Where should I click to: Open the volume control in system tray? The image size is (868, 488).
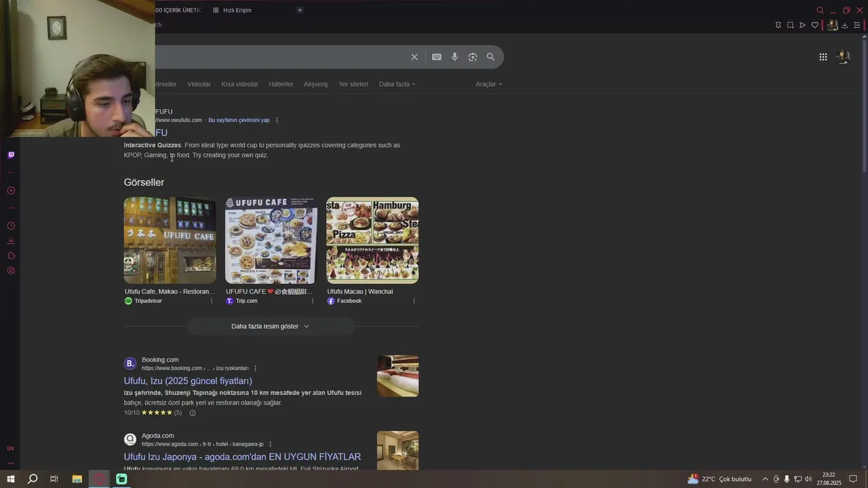click(x=808, y=479)
